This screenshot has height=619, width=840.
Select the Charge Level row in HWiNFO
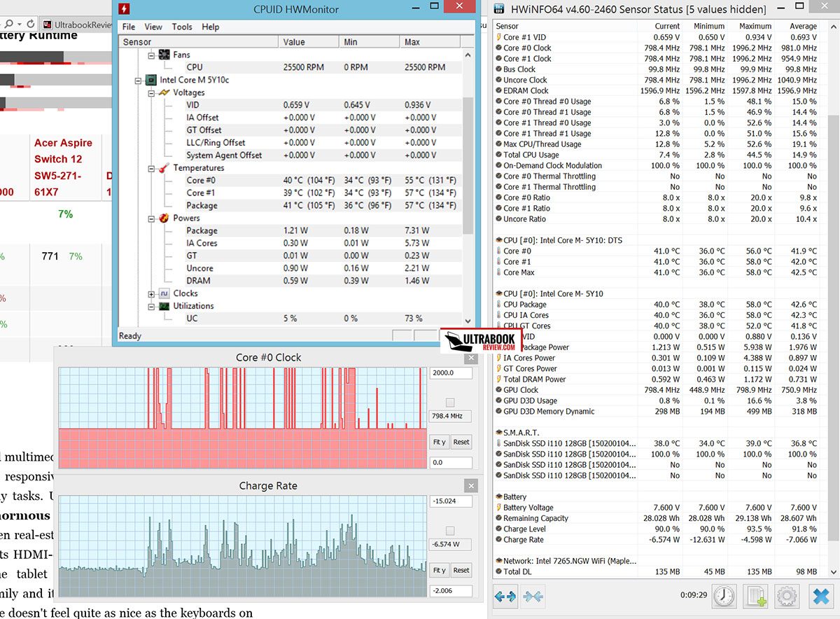(657, 529)
